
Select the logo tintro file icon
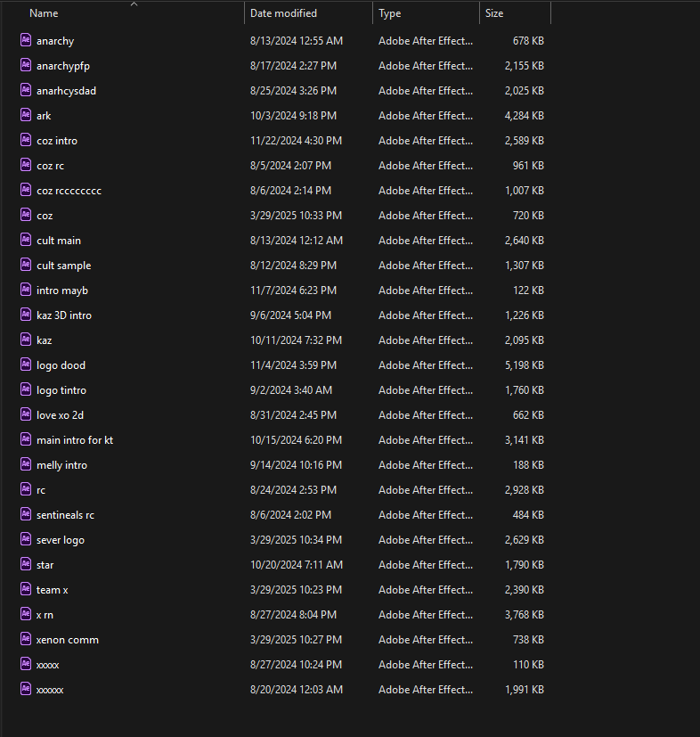[x=26, y=389]
